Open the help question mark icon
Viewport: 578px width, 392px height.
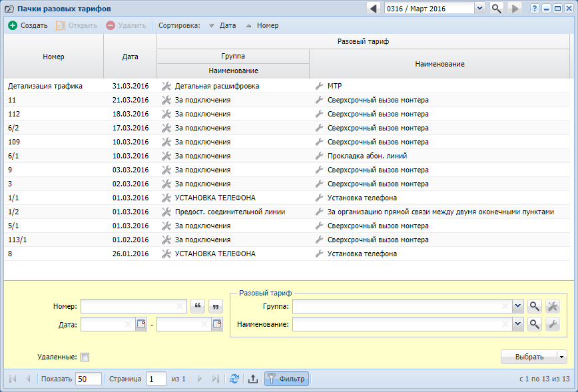[x=535, y=9]
